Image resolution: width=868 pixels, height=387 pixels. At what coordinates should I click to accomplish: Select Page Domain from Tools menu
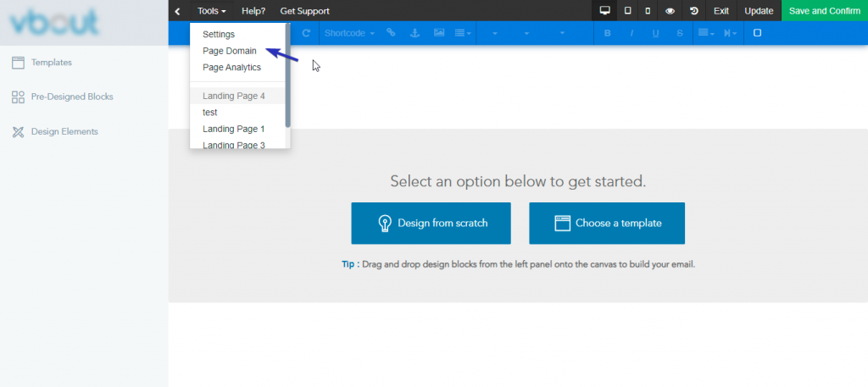click(x=229, y=51)
